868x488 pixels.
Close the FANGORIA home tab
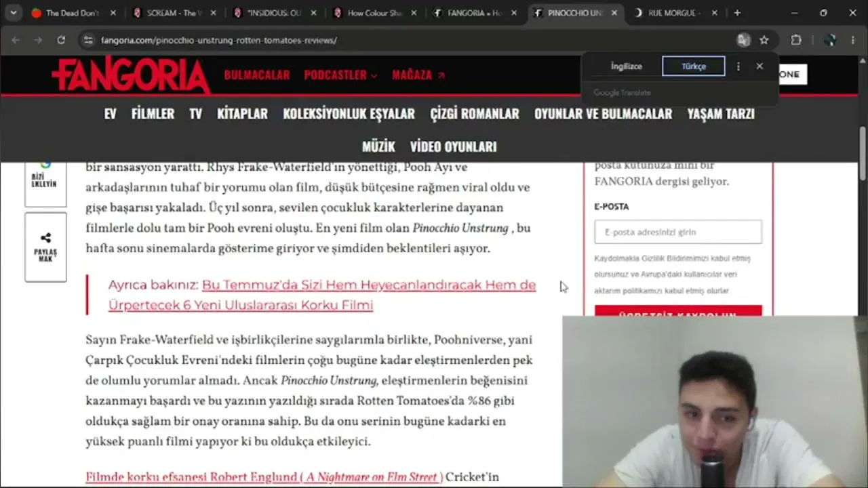pos(515,13)
